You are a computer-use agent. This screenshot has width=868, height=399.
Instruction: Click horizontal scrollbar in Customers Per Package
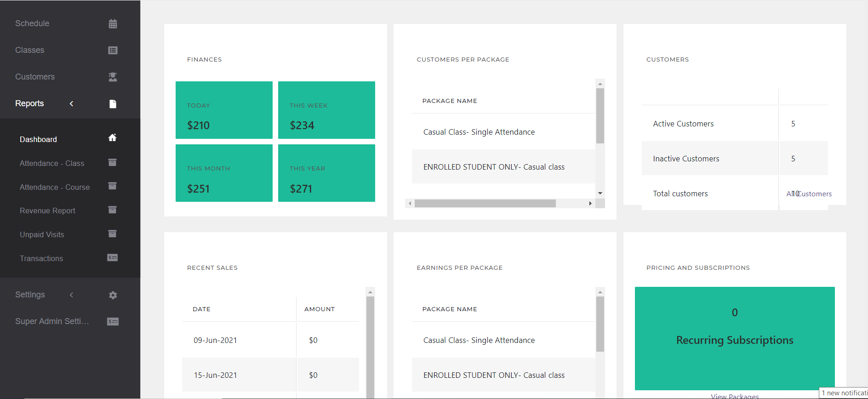click(485, 203)
